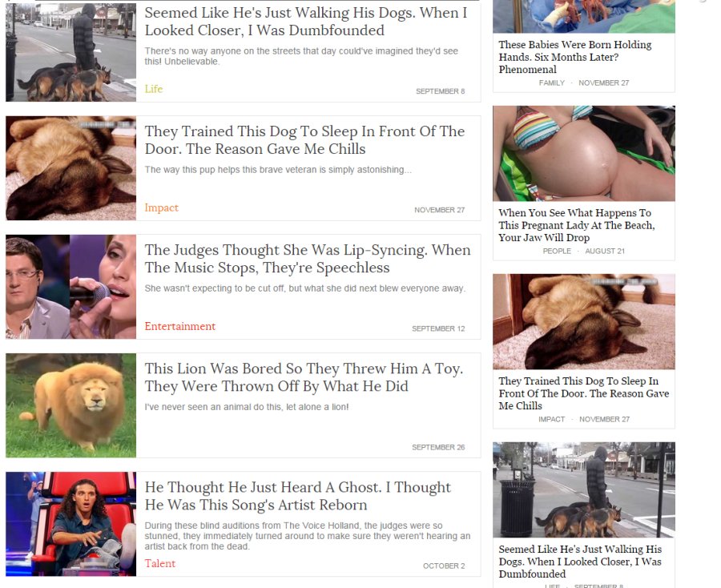The image size is (721, 588).
Task: Click the sidebar FAMILY category label
Action: [552, 83]
